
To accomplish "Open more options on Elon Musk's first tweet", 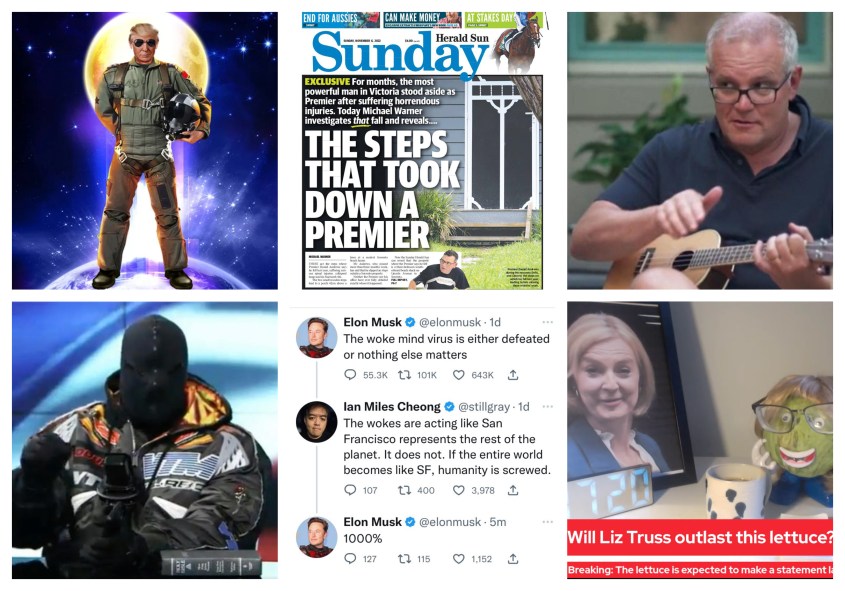I will pos(548,322).
